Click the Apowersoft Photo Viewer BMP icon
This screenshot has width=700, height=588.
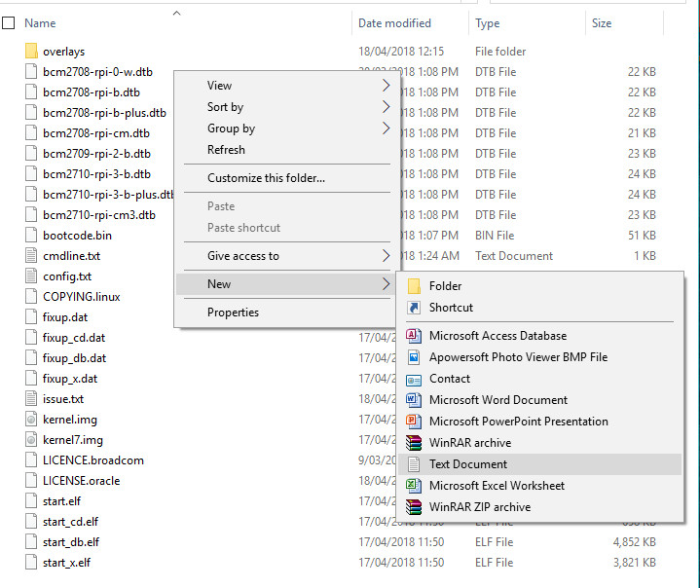point(413,357)
